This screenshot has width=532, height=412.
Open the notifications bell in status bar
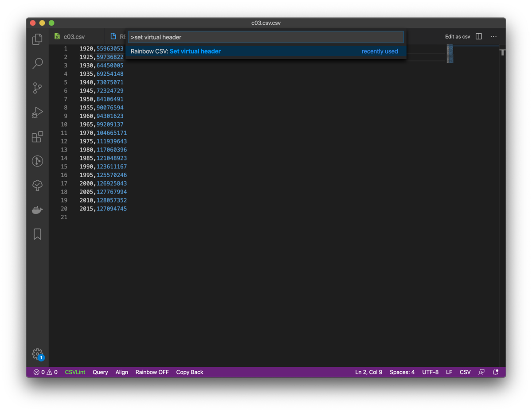pos(496,372)
